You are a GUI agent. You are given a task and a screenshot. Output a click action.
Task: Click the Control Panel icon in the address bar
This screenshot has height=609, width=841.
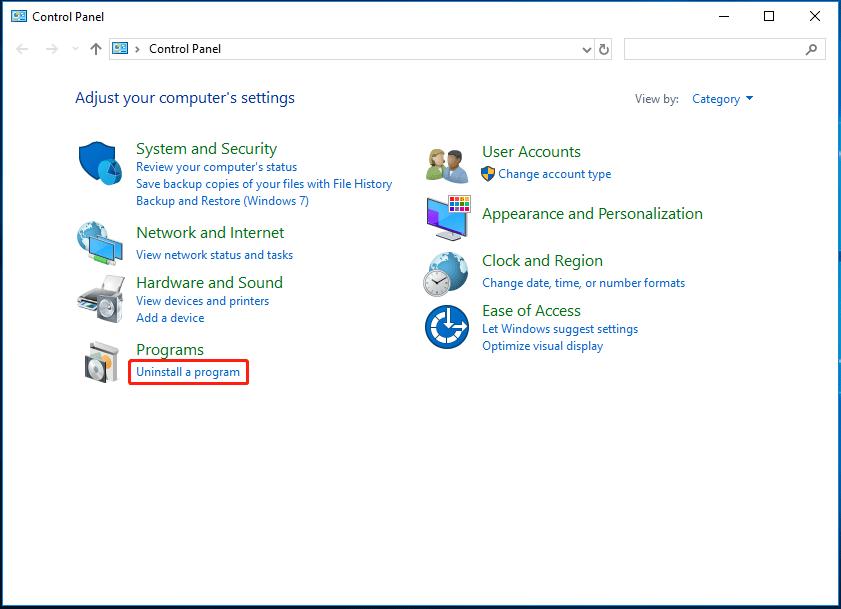tap(120, 48)
